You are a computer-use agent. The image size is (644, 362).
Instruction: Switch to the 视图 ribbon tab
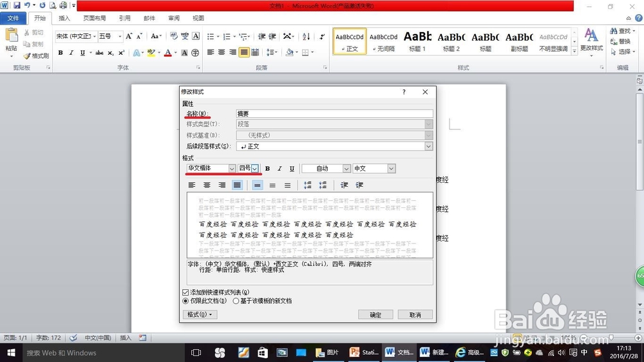[x=198, y=18]
